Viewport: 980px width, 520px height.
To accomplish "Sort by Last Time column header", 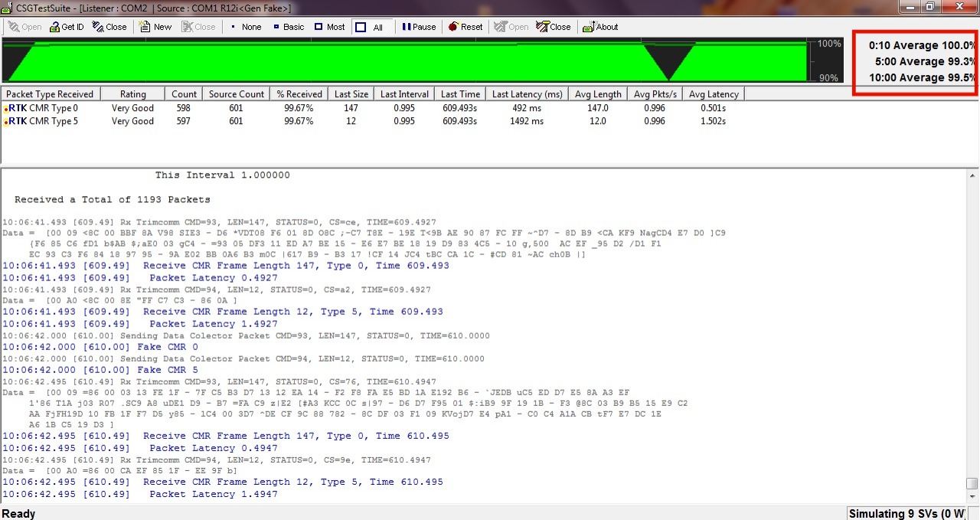I will [460, 94].
